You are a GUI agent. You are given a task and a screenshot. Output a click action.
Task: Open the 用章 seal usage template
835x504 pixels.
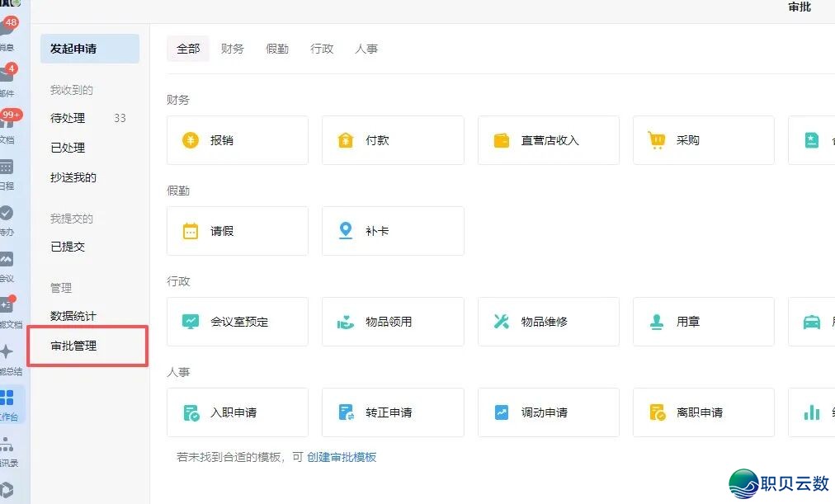(x=704, y=322)
